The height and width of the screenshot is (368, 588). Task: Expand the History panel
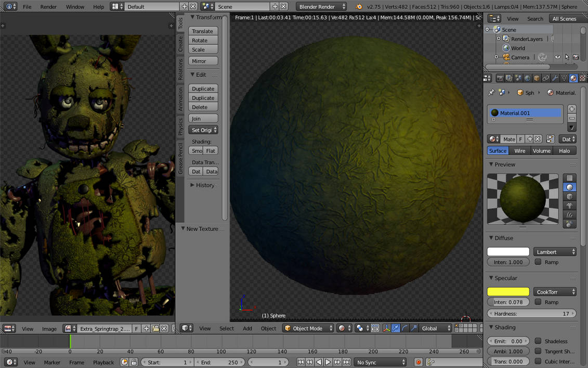click(x=204, y=185)
